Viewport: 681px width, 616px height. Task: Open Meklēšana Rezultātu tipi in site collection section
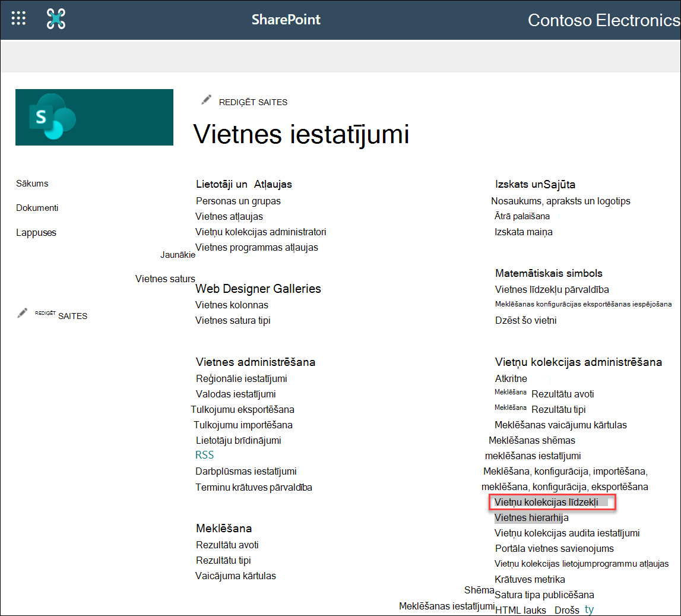[540, 409]
